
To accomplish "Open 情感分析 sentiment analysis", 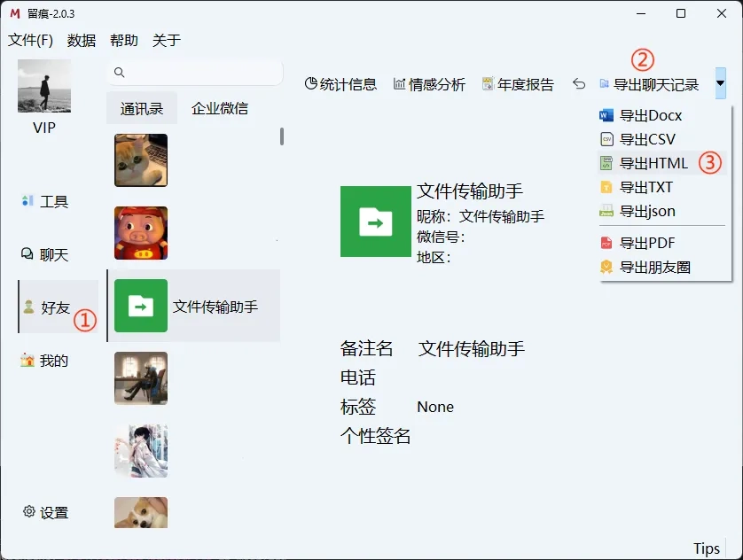I will tap(429, 84).
